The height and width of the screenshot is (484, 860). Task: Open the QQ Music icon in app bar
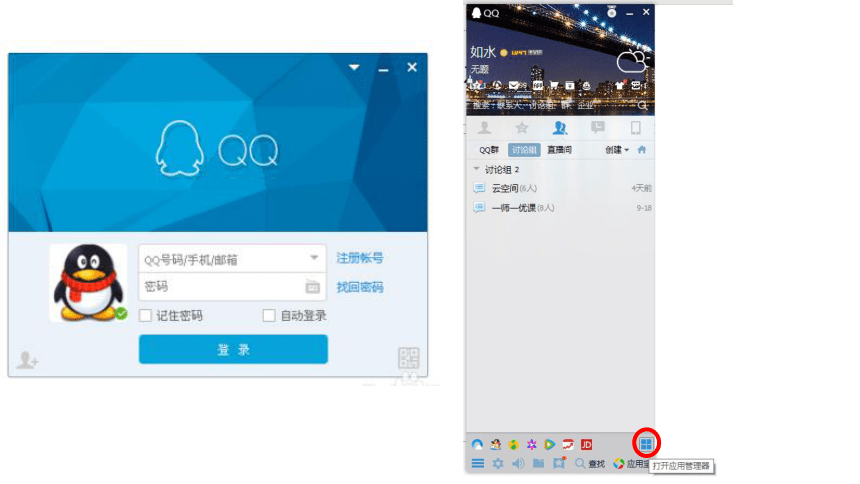coord(513,444)
